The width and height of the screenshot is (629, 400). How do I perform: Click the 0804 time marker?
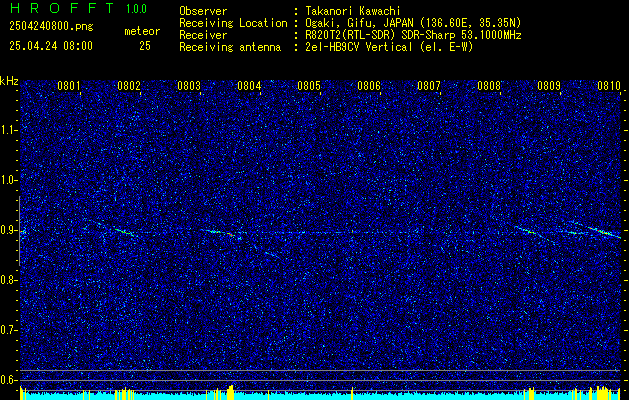click(249, 86)
